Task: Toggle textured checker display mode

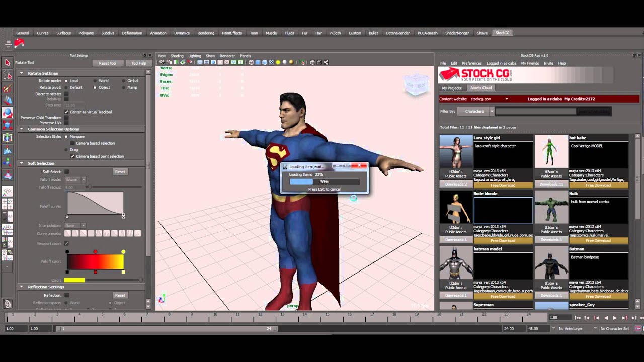Action: click(271, 62)
